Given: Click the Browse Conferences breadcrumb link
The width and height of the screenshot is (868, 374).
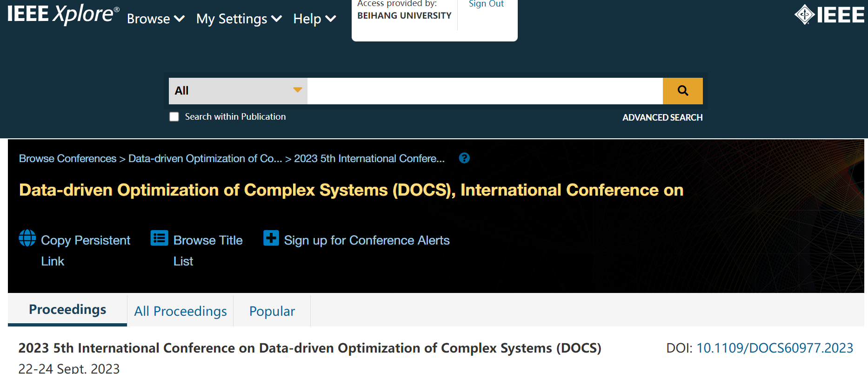Looking at the screenshot, I should (67, 159).
